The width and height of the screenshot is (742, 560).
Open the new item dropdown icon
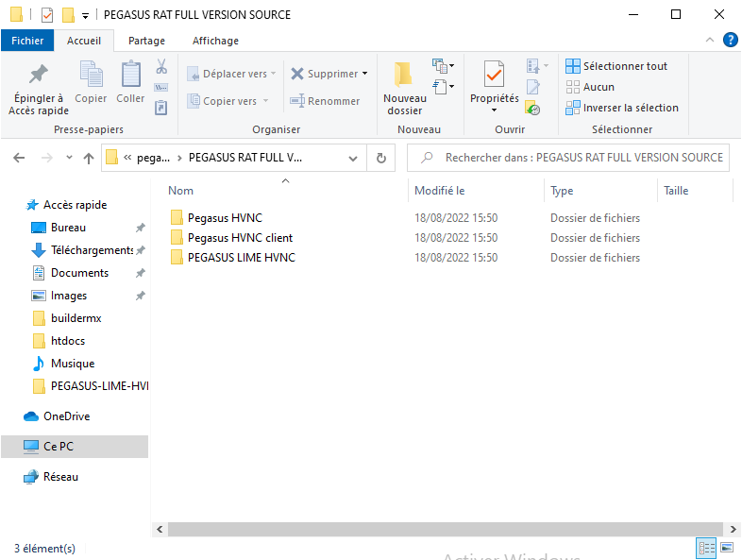tap(444, 66)
